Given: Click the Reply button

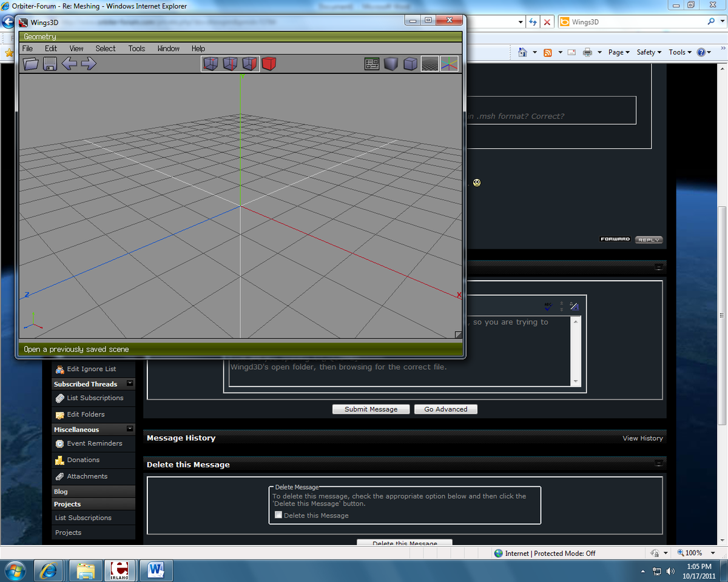Looking at the screenshot, I should coord(649,239).
